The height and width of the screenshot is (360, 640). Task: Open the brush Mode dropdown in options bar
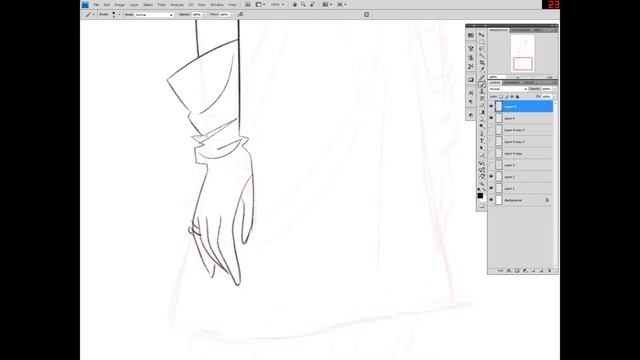[154, 14]
